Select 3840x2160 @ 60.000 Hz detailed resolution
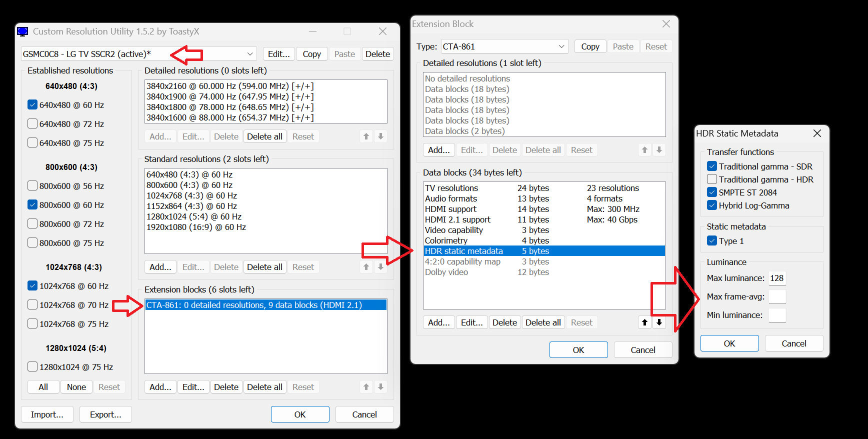 265,86
